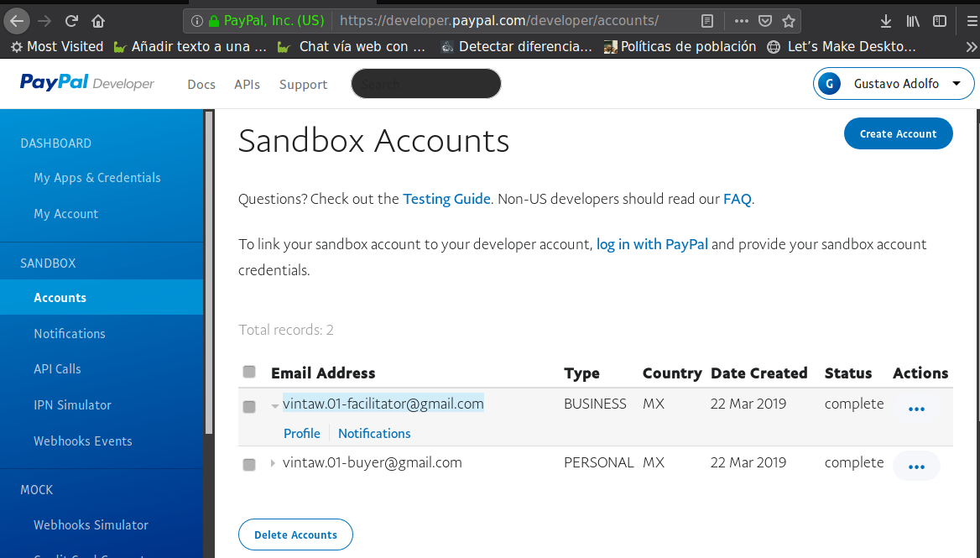Open Profile link for facilitator account
This screenshot has width=980, height=558.
point(302,434)
